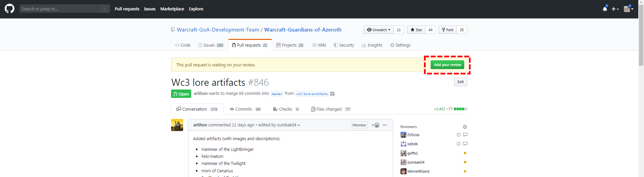This screenshot has width=644, height=177.
Task: Open Warcraft-Guardians-of-Azeroth repository link
Action: pyautogui.click(x=303, y=30)
